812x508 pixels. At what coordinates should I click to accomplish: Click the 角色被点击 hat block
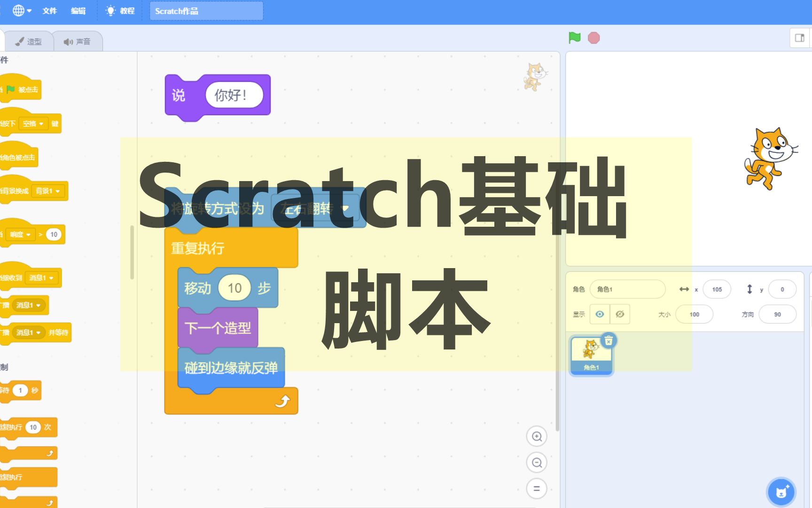pos(18,158)
